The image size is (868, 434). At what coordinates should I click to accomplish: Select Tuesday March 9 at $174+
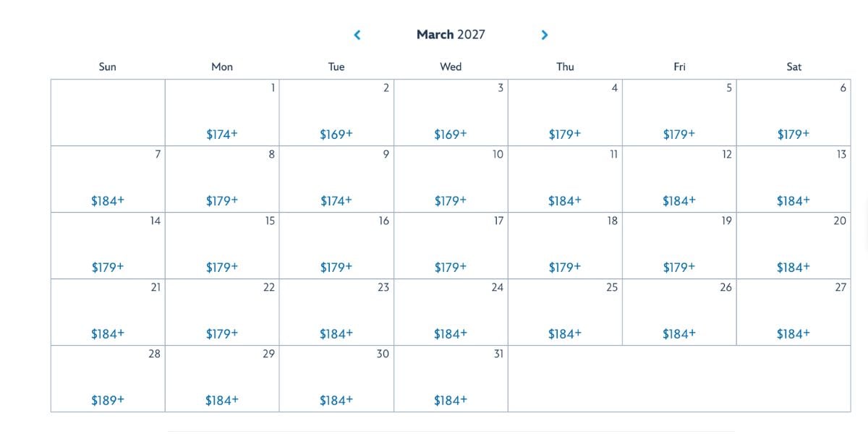click(x=336, y=180)
